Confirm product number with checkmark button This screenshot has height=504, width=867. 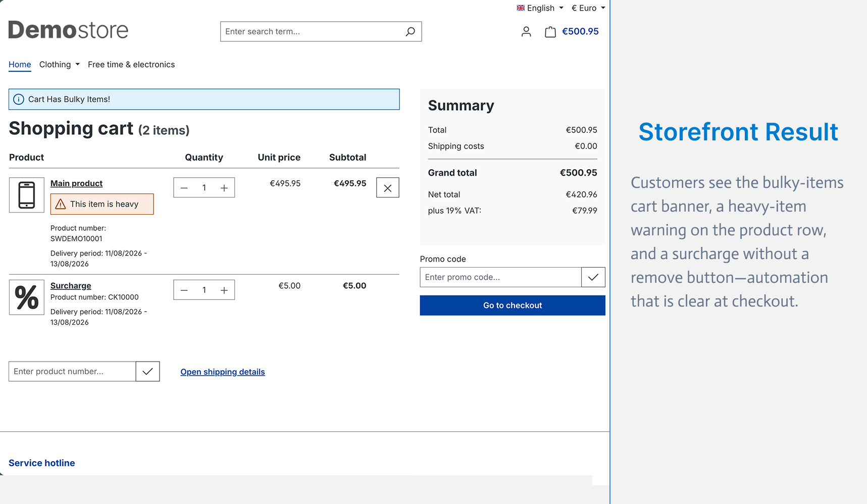click(147, 371)
